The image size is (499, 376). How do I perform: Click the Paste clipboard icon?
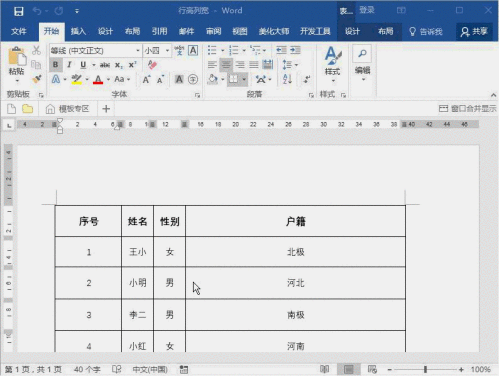[17, 57]
